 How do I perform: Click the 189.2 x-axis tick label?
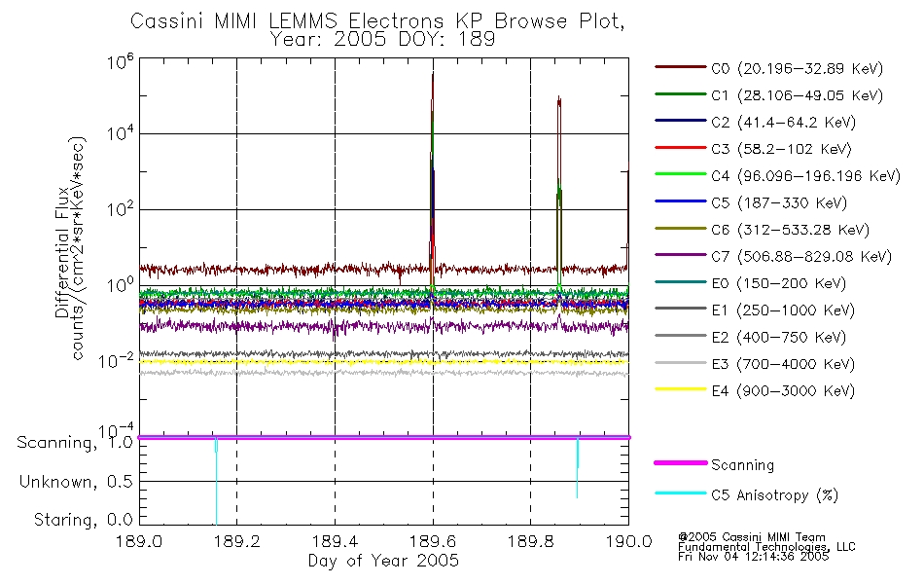coord(237,541)
